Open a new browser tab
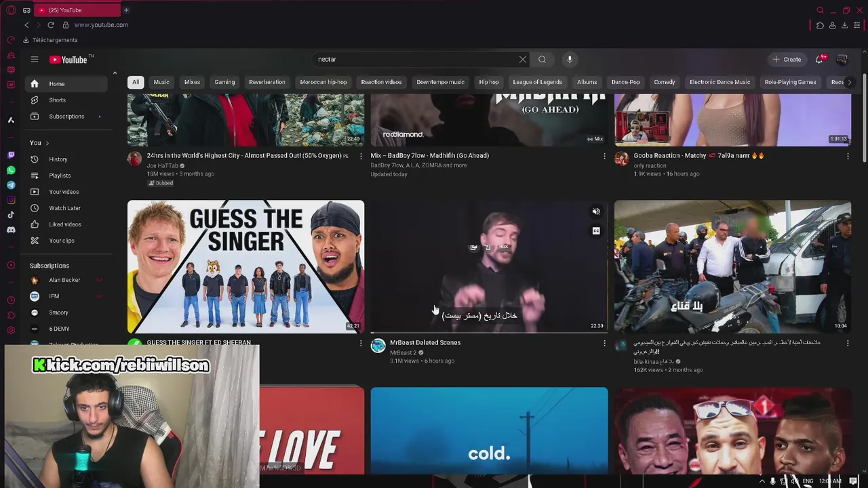The width and height of the screenshot is (868, 488). click(125, 10)
